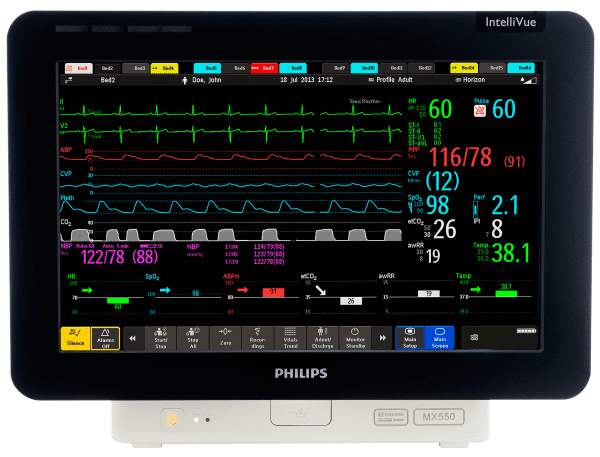The image size is (600, 457).
Task: Toggle the Alarms Off key
Action: click(105, 338)
